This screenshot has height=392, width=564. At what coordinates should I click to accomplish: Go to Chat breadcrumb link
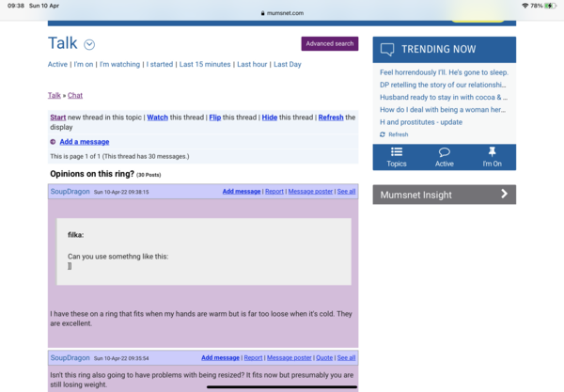click(75, 95)
